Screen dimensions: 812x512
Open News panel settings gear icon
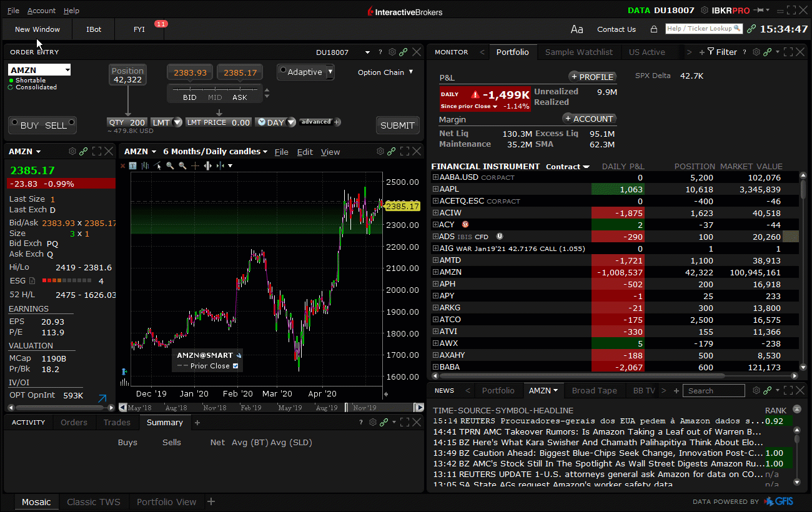click(x=756, y=390)
